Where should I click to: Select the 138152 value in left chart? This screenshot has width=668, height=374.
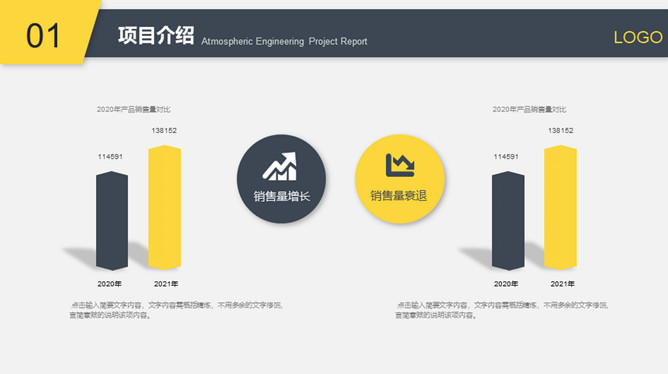[164, 131]
